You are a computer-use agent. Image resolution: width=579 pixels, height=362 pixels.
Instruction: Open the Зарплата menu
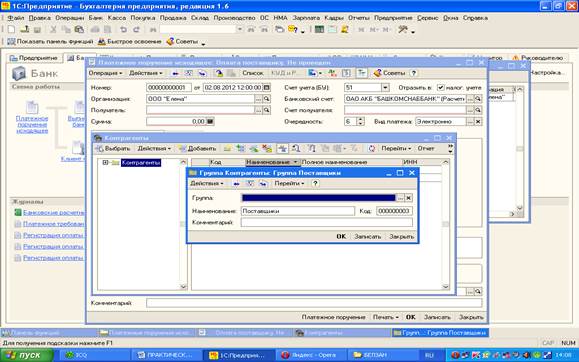306,18
